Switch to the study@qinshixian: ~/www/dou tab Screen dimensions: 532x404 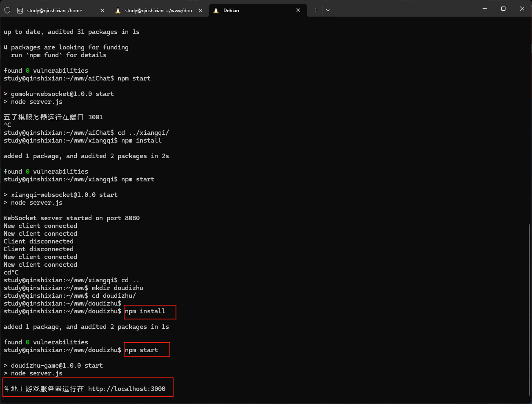[158, 11]
